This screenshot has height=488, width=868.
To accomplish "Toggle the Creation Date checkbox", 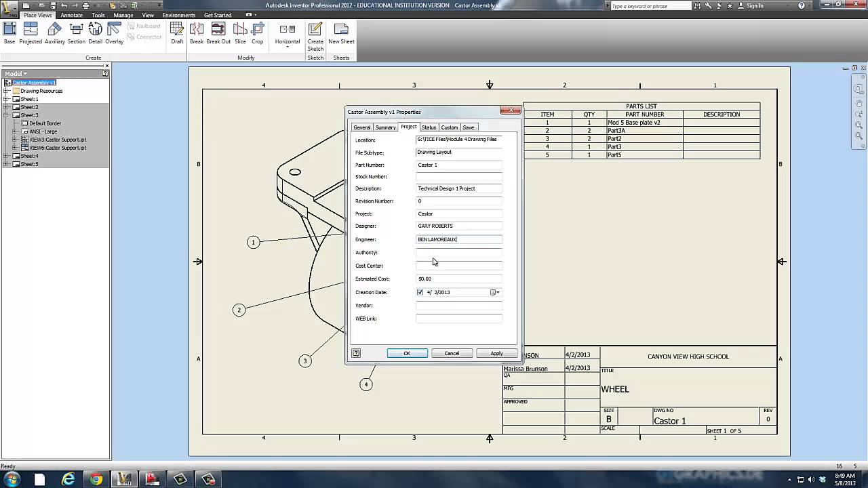I will (420, 292).
